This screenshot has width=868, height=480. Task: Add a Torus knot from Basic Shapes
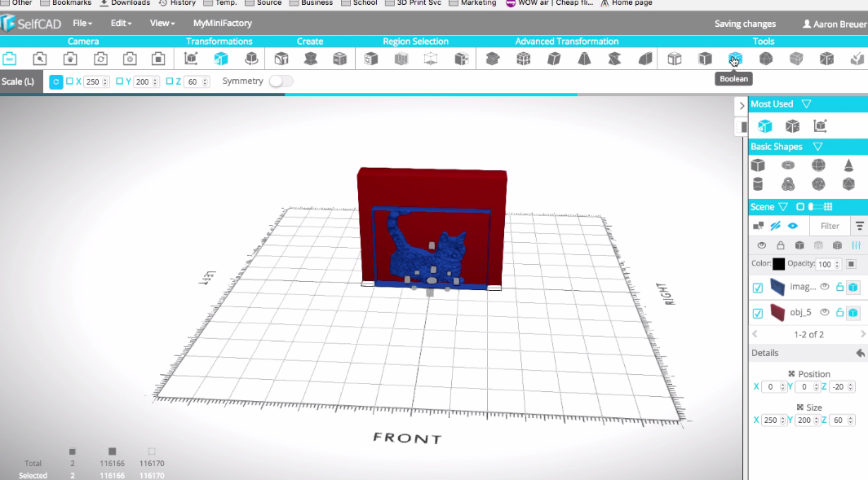788,183
